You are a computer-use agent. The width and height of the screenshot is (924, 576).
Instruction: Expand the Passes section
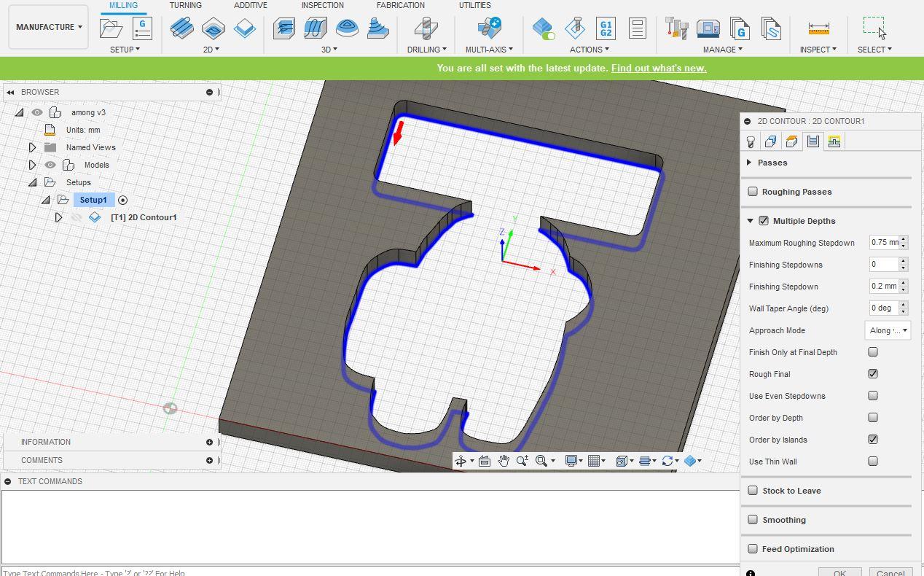(x=749, y=163)
